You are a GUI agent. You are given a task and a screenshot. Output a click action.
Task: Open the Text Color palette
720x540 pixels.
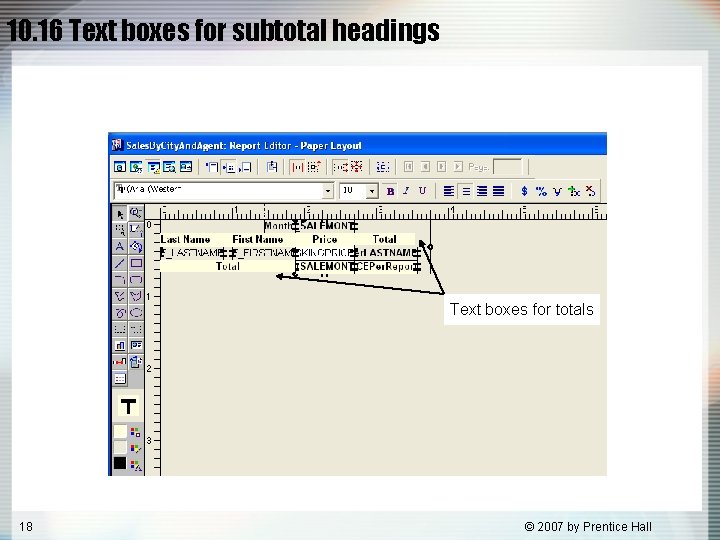click(x=135, y=465)
